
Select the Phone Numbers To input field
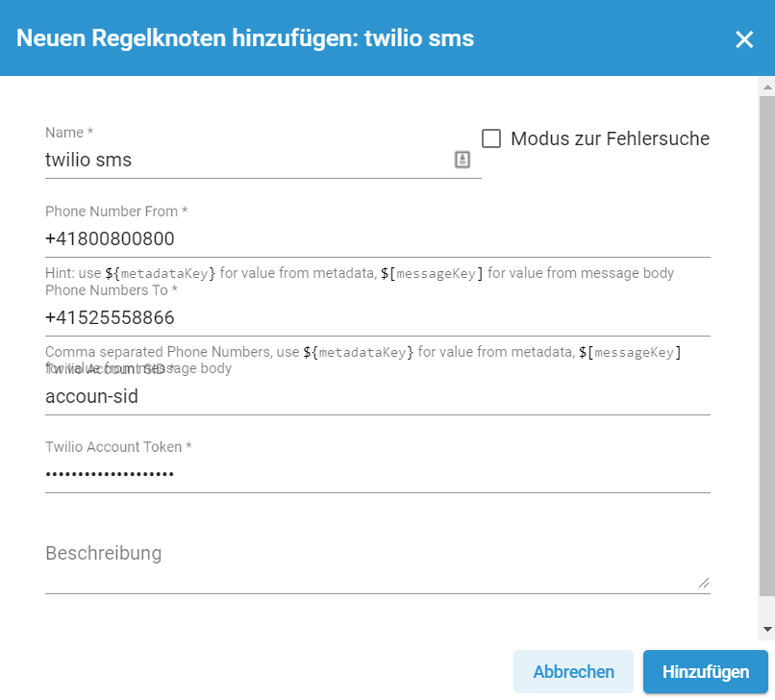378,317
